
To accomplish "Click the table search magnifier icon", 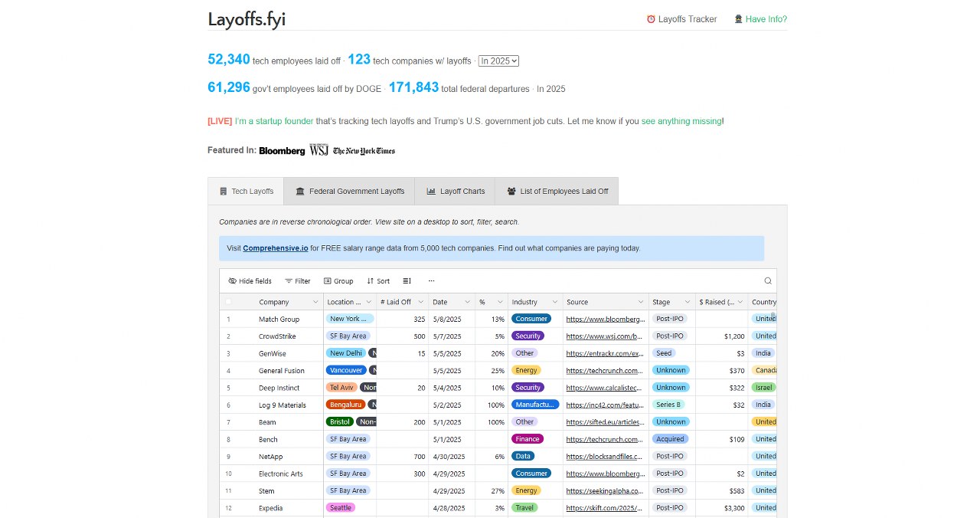I will point(768,281).
